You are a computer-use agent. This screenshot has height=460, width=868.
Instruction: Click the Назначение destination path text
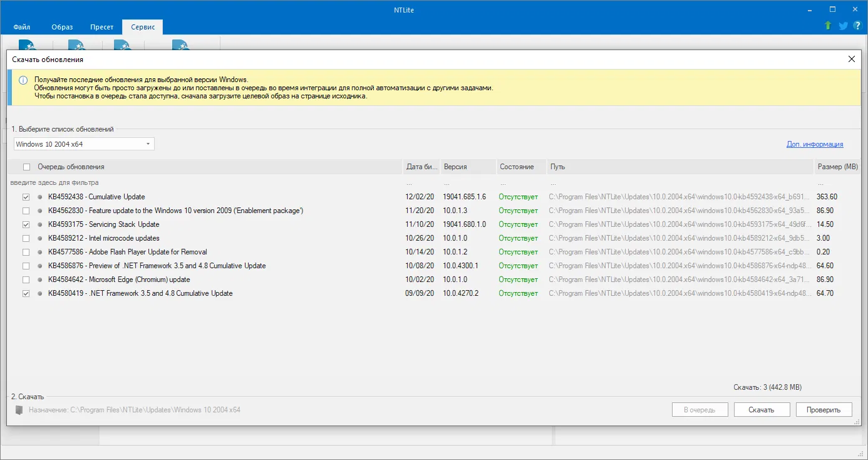[135, 410]
